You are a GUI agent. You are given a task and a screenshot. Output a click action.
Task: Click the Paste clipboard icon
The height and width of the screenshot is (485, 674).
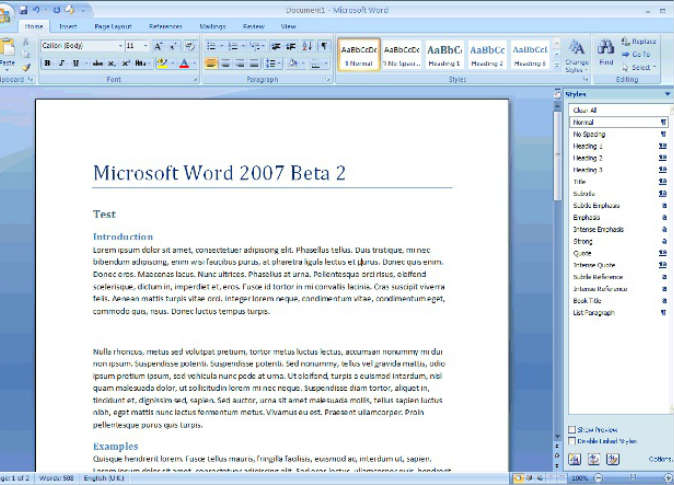tap(9, 50)
